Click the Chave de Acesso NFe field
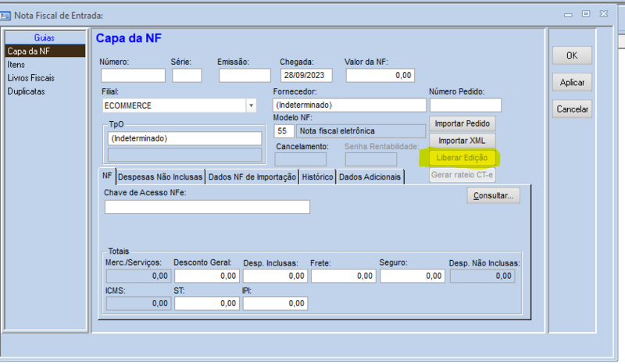This screenshot has height=364, width=625. (x=207, y=207)
